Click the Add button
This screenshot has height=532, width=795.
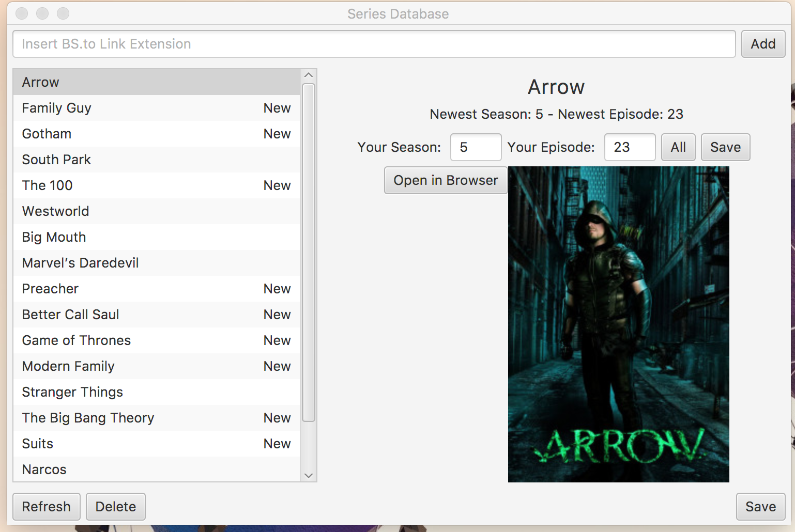(763, 44)
